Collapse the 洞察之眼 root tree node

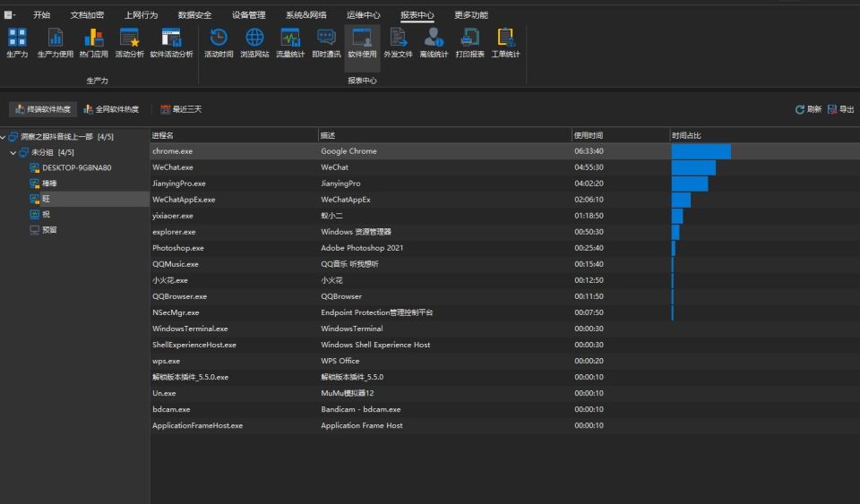click(4, 137)
